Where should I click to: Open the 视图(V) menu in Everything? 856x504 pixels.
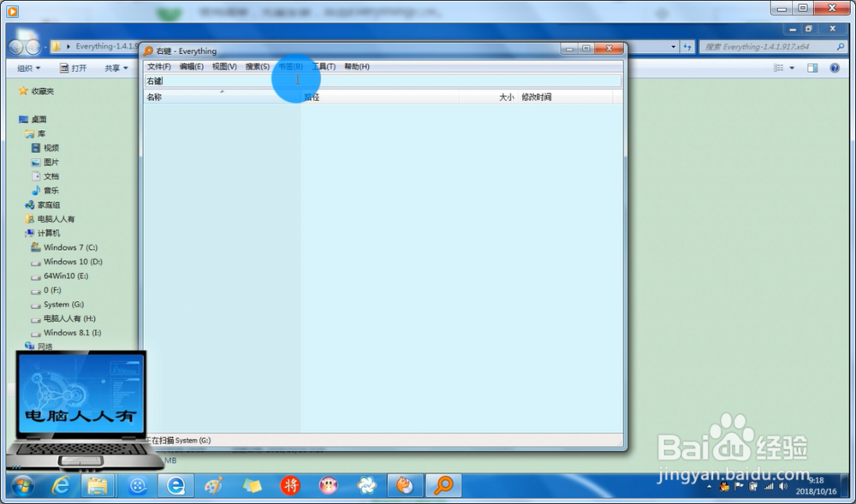click(x=224, y=67)
